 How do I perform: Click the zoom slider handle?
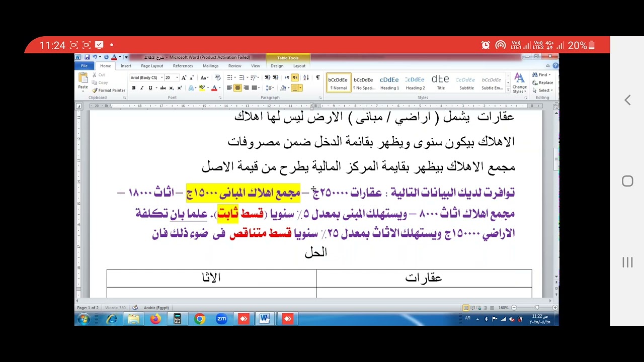537,308
